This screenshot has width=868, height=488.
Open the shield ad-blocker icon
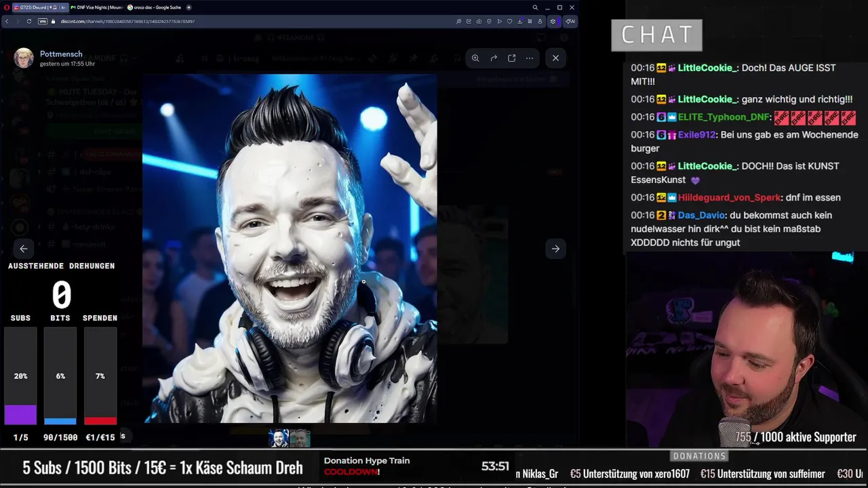pos(489,21)
